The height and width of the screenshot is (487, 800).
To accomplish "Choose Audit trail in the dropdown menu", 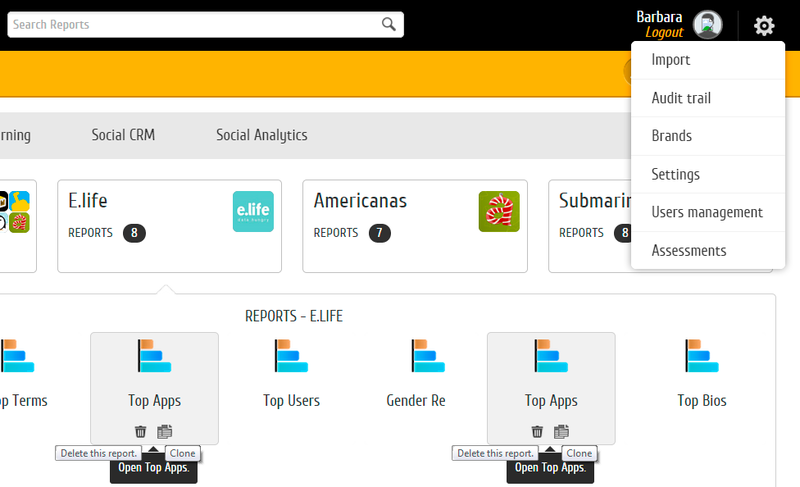I will click(681, 98).
